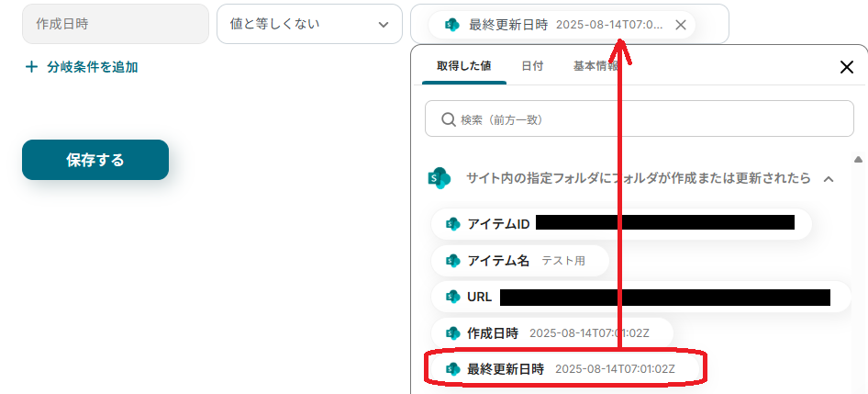
Task: Click the SharePoint icon on list 最終更新日時 row
Action: coord(453,369)
